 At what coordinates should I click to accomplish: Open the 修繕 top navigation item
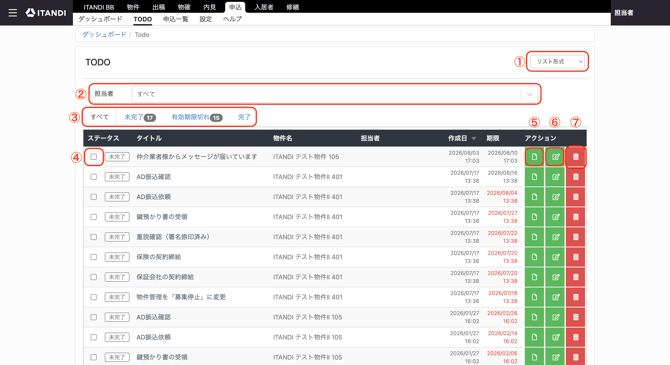coord(293,7)
